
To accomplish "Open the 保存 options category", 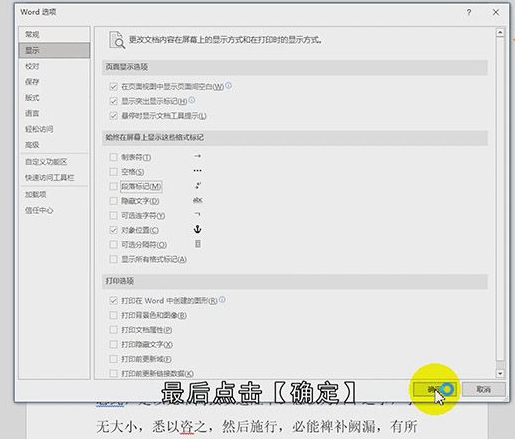I will pyautogui.click(x=54, y=82).
